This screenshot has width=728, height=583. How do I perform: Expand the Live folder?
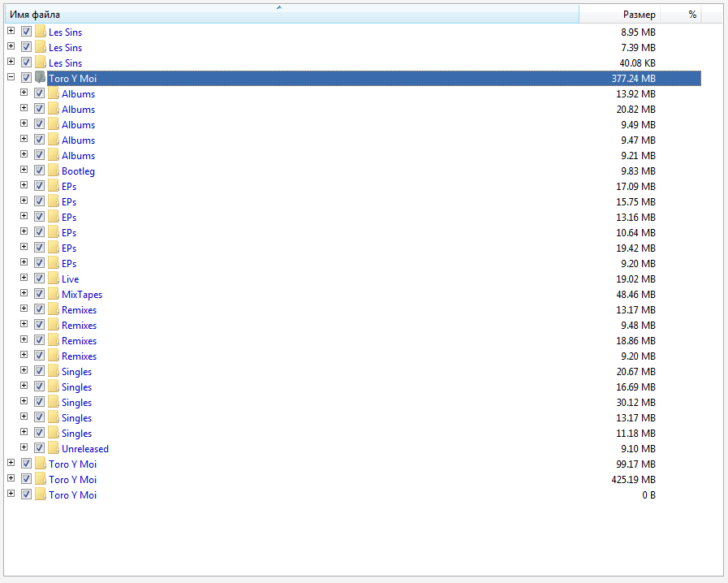(x=24, y=279)
